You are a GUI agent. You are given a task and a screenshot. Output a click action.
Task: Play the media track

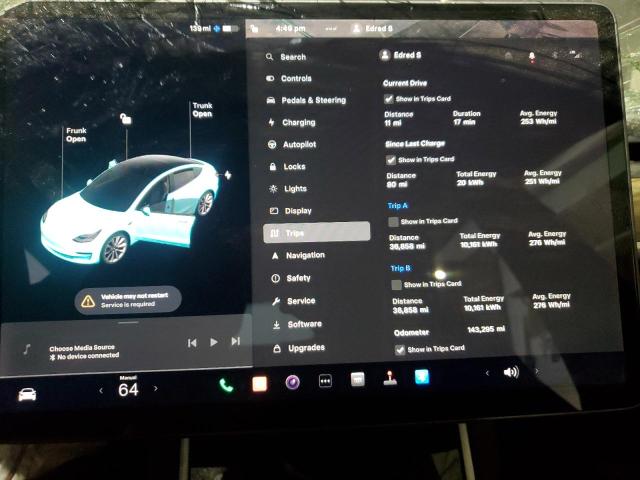click(213, 342)
